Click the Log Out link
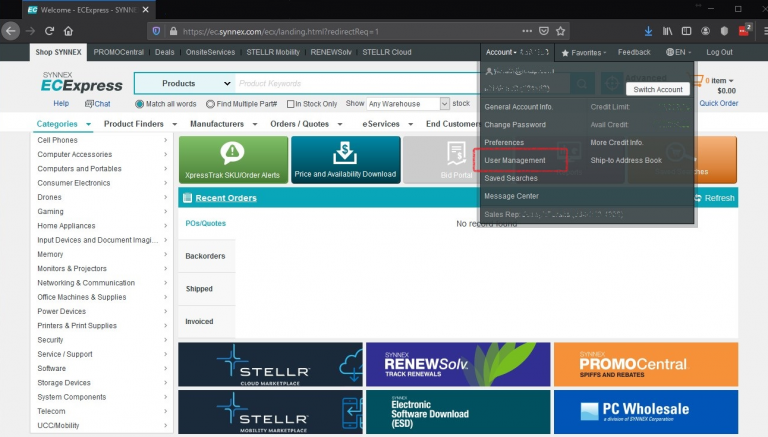 click(x=719, y=52)
